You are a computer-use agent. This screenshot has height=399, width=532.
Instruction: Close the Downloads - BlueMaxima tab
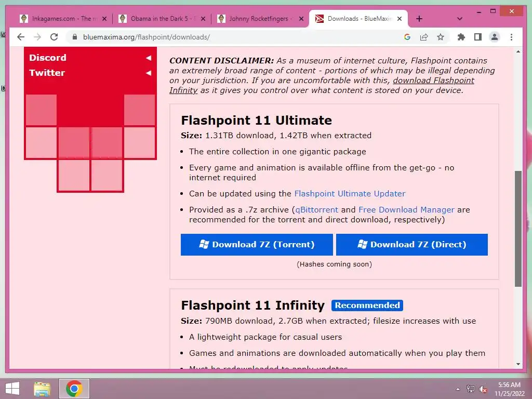click(400, 19)
